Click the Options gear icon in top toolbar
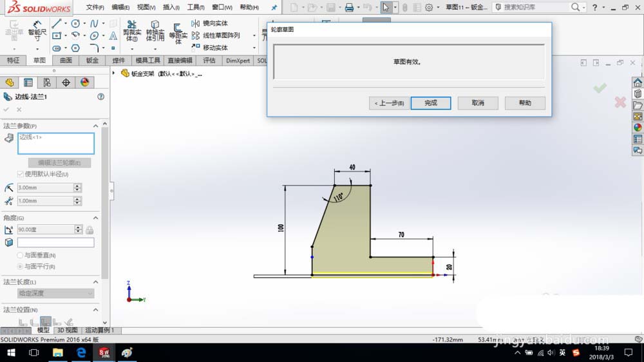644x362 pixels. point(429,7)
